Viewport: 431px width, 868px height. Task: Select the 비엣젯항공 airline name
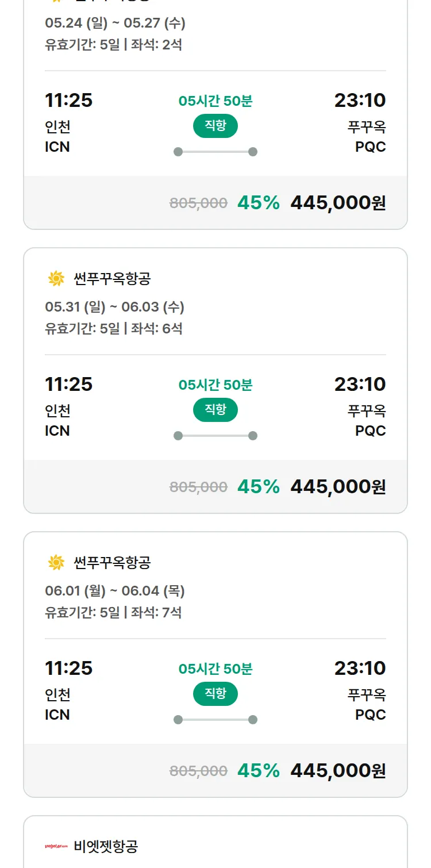[106, 846]
